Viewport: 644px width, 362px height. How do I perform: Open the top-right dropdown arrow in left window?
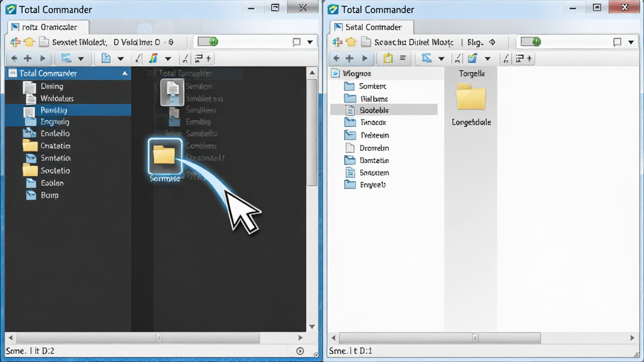(310, 42)
